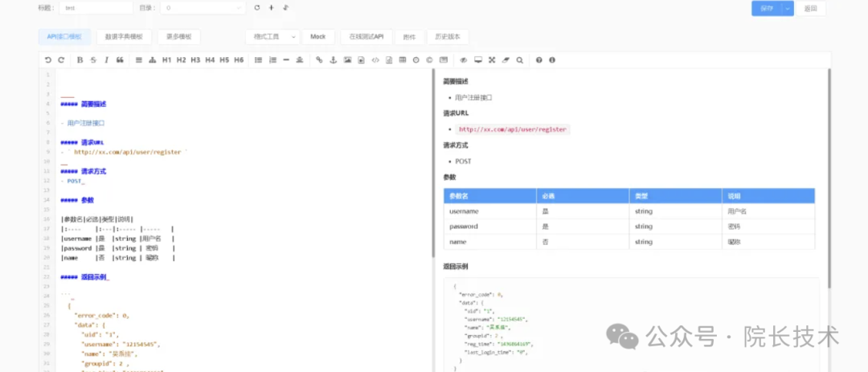Click 参数名 header in preview table
The height and width of the screenshot is (372, 868).
pos(490,196)
